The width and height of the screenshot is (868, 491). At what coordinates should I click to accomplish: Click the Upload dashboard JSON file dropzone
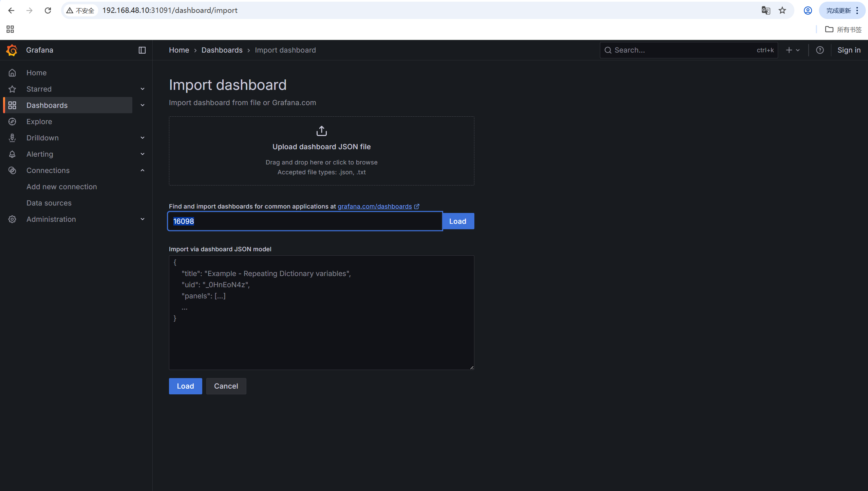click(x=321, y=151)
